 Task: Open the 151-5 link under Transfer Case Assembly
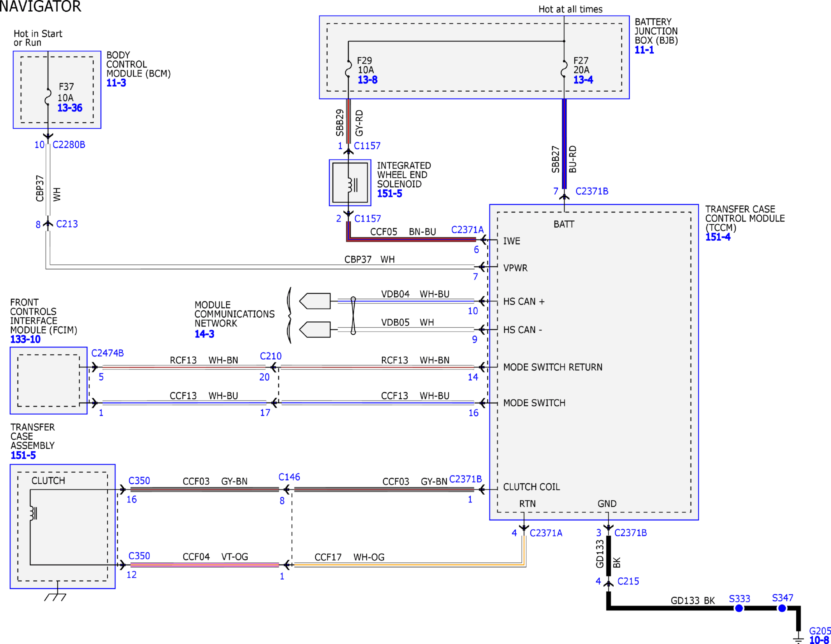point(23,455)
